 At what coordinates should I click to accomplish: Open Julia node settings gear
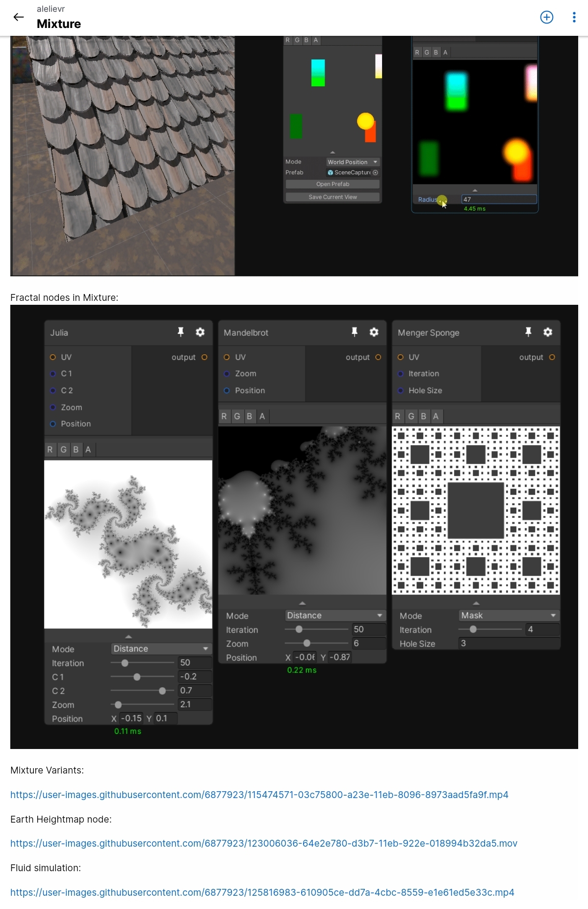pos(200,332)
